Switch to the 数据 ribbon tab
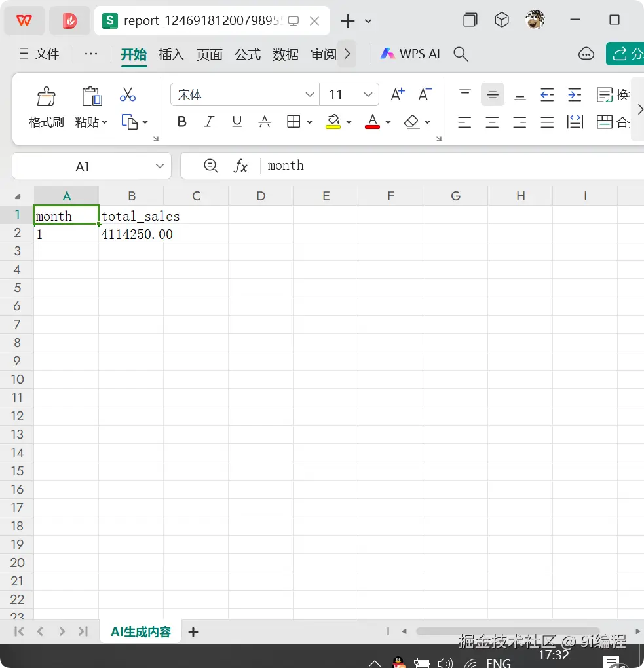 [286, 54]
